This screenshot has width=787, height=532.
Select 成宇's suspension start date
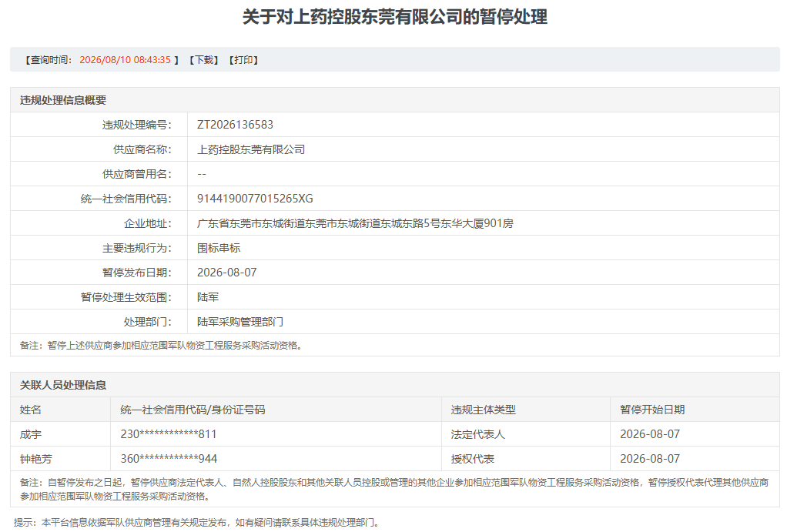point(650,434)
